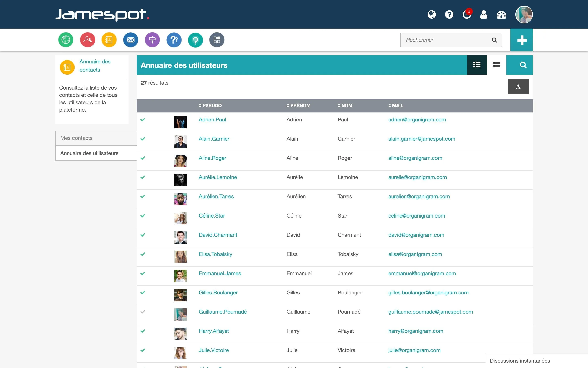Image resolution: width=588 pixels, height=368 pixels.
Task: Open the green globe app icon
Action: point(66,40)
